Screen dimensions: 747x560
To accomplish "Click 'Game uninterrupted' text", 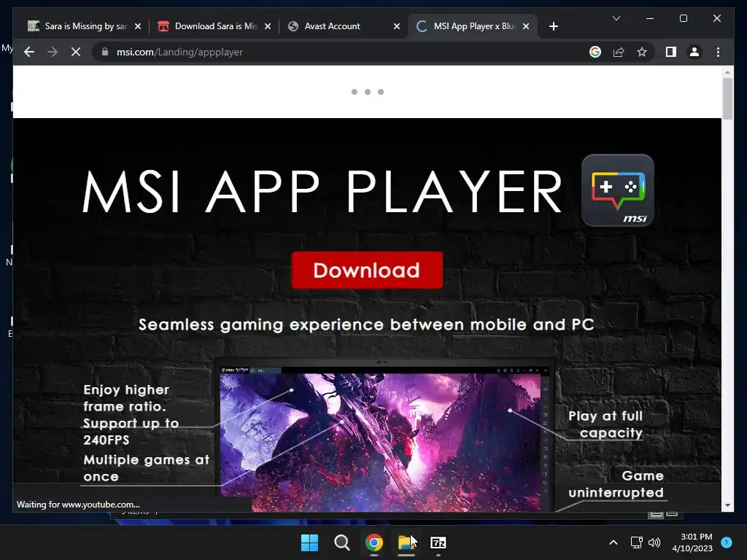I will pos(616,484).
